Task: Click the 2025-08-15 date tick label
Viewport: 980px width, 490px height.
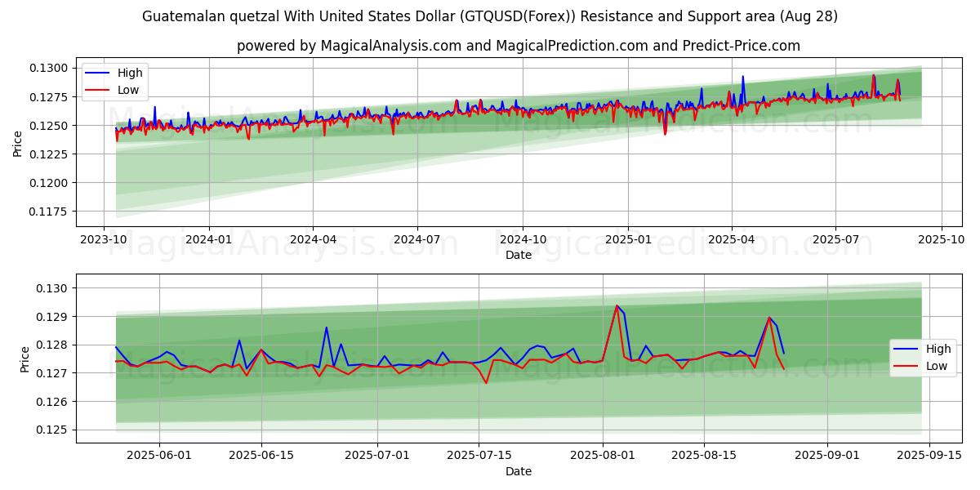Action: point(704,457)
